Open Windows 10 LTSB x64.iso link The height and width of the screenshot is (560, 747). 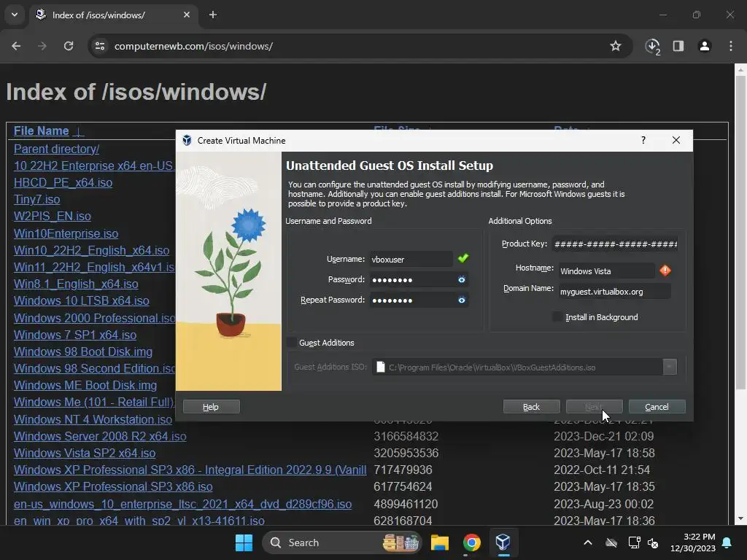pos(82,301)
